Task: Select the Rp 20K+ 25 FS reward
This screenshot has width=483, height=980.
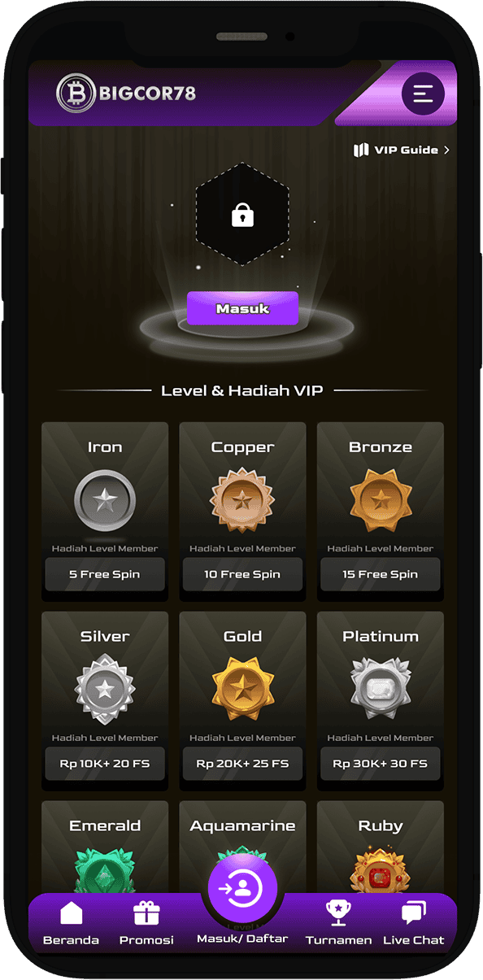Action: click(242, 764)
